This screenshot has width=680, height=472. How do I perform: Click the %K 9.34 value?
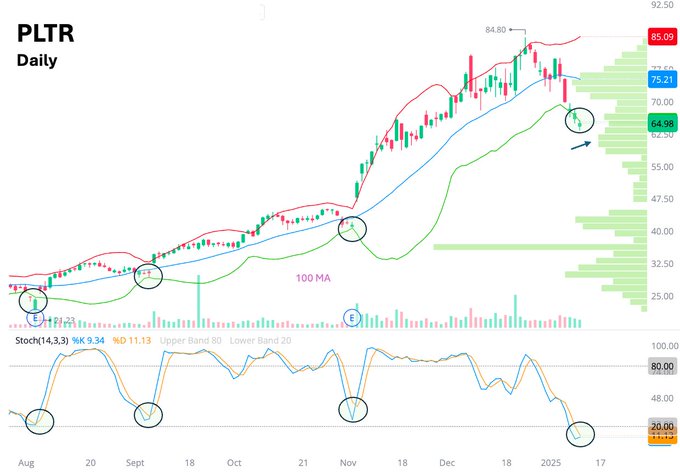[88, 341]
